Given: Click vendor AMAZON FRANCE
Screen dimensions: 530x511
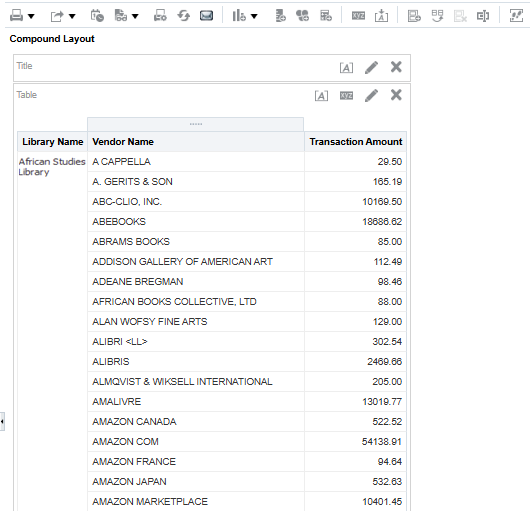Looking at the screenshot, I should (x=134, y=461).
